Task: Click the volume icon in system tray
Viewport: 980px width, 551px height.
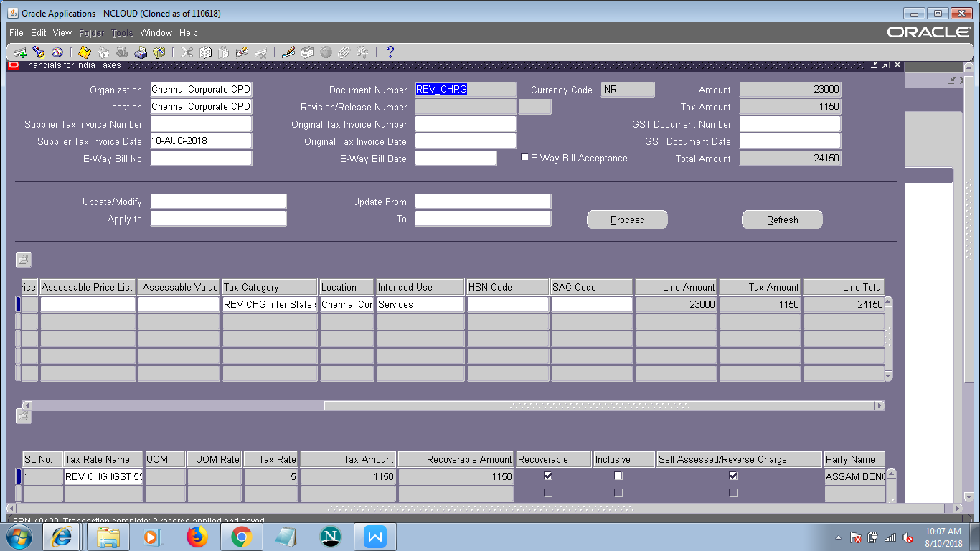Action: tap(908, 537)
